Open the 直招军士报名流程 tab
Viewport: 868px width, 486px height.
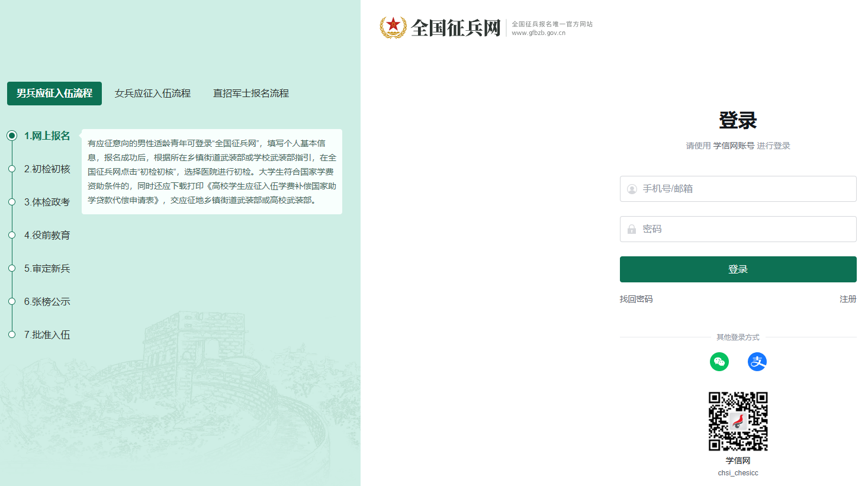(251, 94)
